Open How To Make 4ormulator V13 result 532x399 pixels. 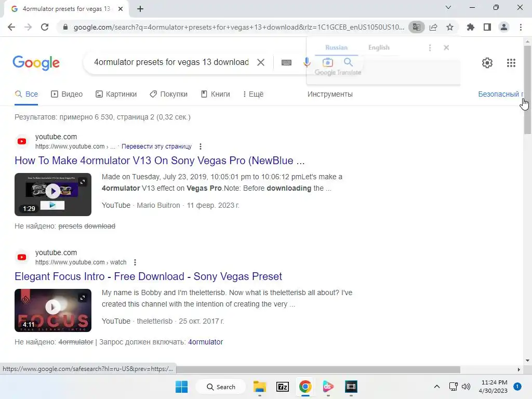159,161
